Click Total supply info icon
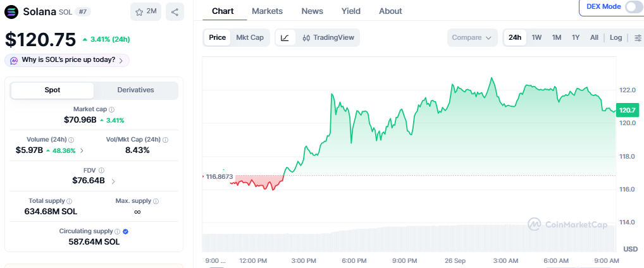The width and height of the screenshot is (644, 268). tap(70, 201)
